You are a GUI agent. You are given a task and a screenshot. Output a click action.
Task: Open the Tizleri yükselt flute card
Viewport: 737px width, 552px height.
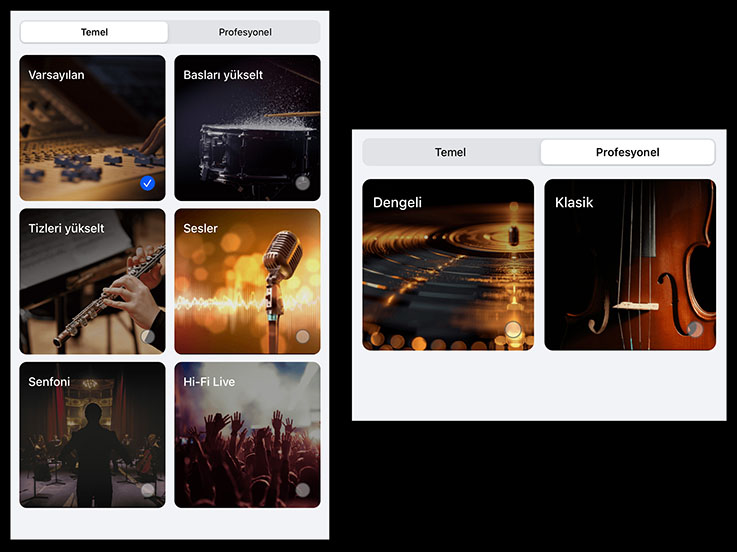tap(93, 281)
